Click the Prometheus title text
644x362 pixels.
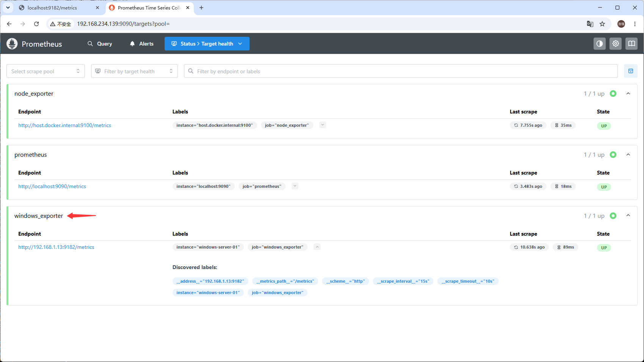coord(42,44)
